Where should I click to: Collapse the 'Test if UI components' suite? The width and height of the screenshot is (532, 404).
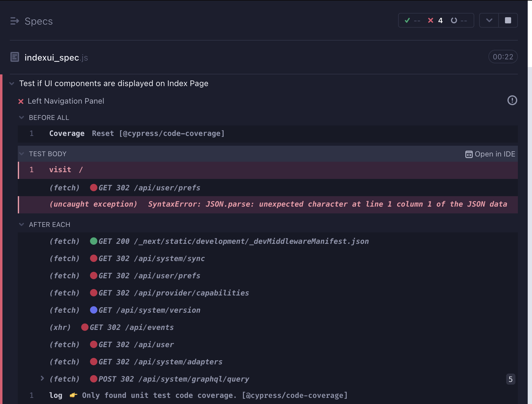(12, 84)
